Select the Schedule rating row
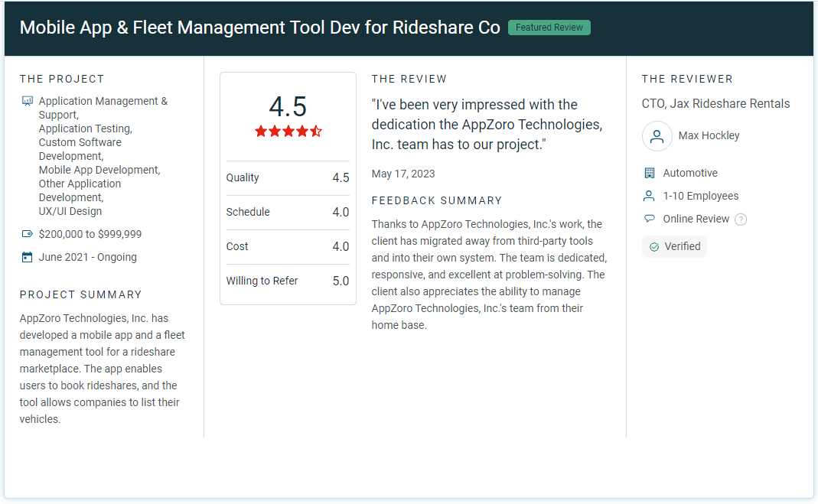Image resolution: width=818 pixels, height=504 pixels. click(288, 212)
